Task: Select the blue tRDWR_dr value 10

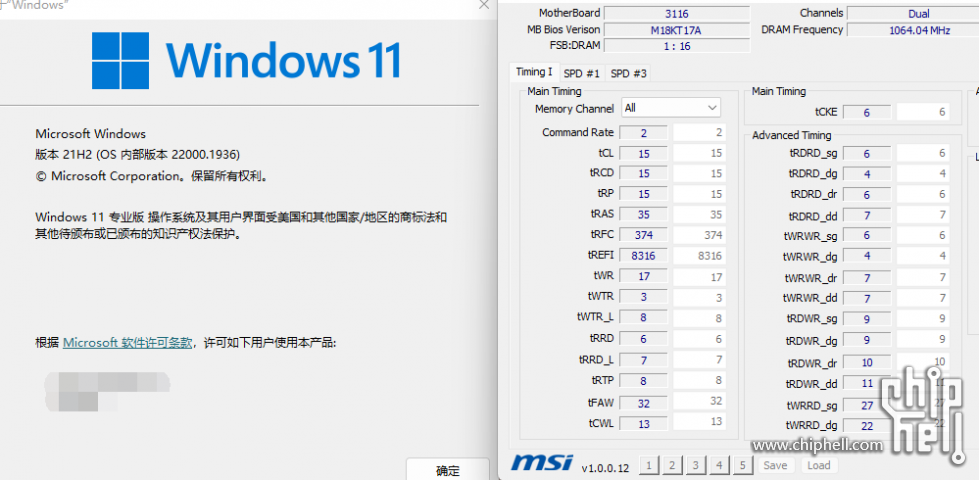Action: pyautogui.click(x=867, y=363)
